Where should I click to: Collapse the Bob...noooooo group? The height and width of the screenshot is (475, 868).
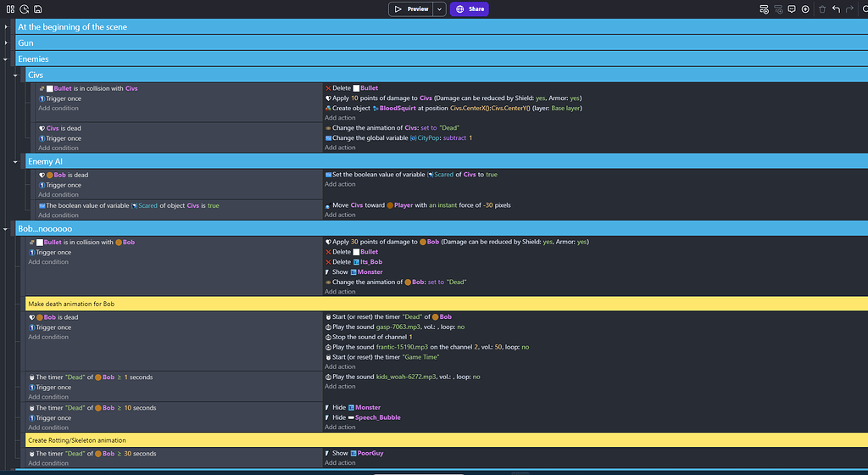[6, 229]
